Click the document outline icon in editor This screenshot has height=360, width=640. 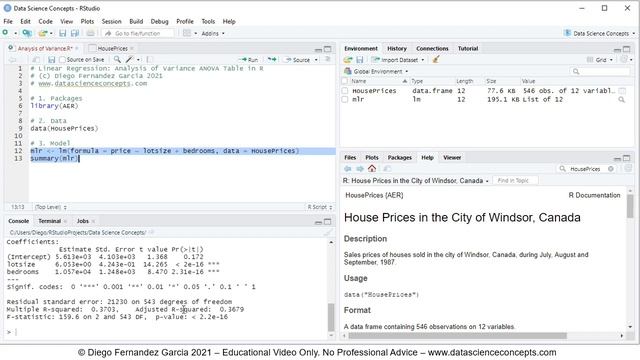click(327, 60)
